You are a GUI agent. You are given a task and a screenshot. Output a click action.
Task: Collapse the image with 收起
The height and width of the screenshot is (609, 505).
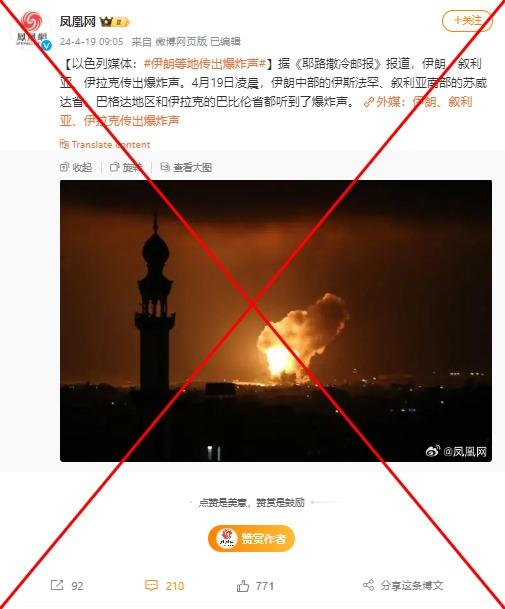[76, 167]
